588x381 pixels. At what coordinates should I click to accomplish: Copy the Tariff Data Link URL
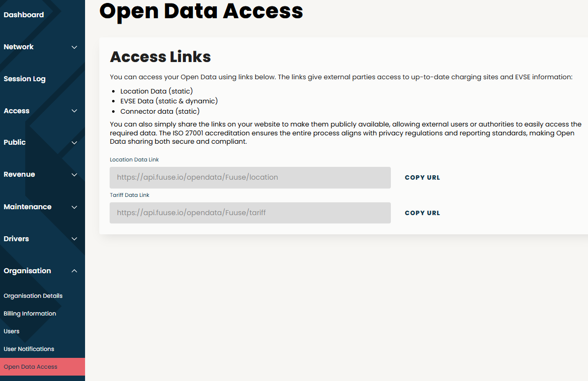(x=422, y=213)
